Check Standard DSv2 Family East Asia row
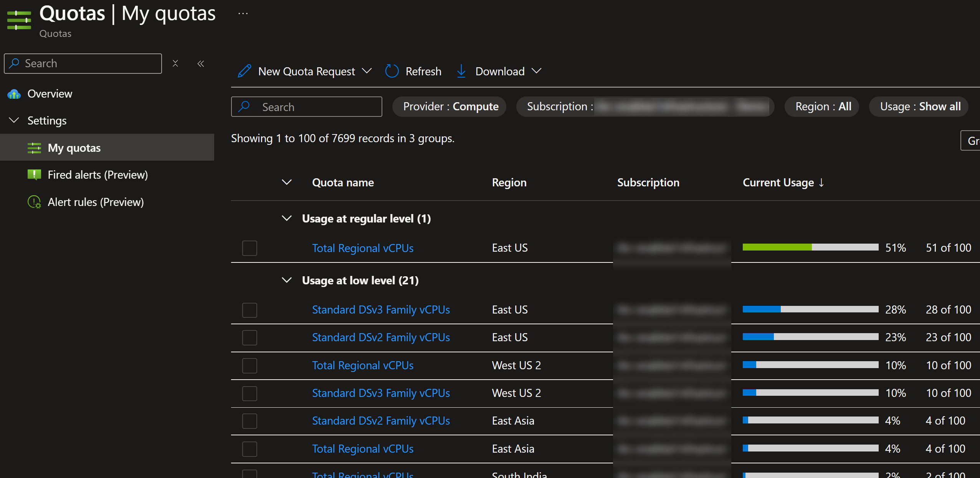The image size is (980, 478). 250,421
